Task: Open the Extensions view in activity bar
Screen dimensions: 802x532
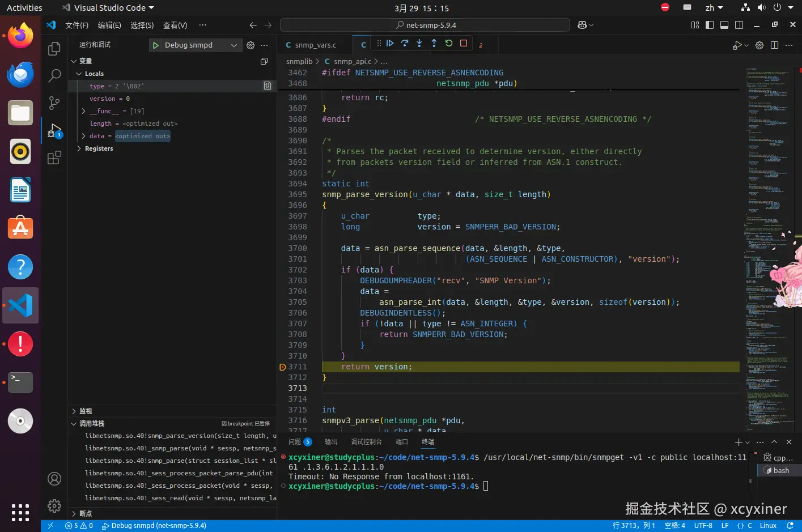Action: click(x=54, y=158)
